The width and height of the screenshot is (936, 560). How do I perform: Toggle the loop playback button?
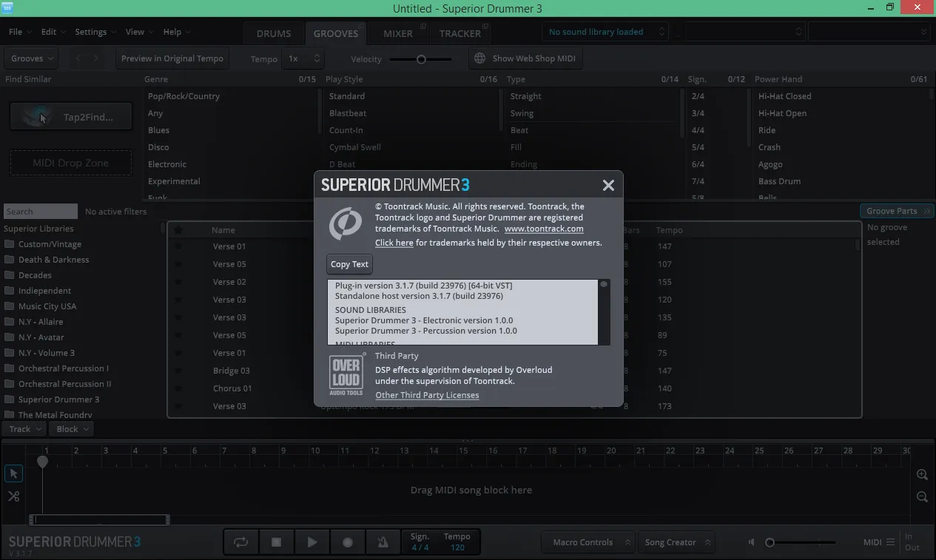(x=241, y=542)
